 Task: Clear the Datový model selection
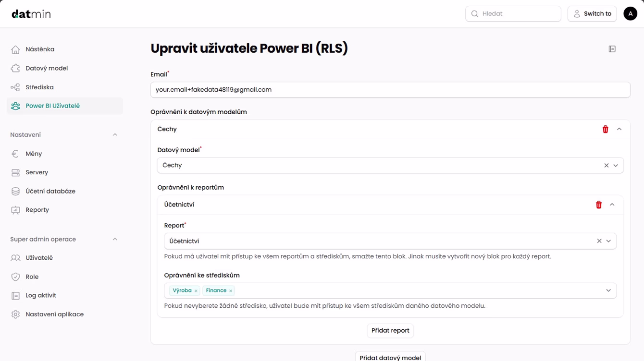606,166
